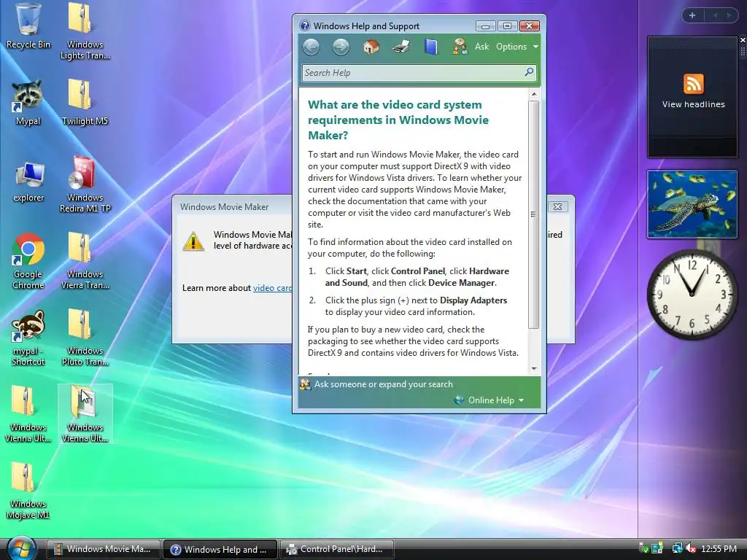747x560 pixels.
Task: Switch to Windows Help and ... taskbar button
Action: point(220,549)
